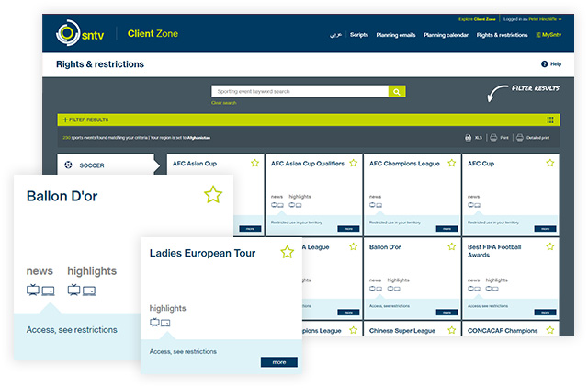The width and height of the screenshot is (588, 388).
Task: Click the sporting event keyword search field
Action: 299,92
